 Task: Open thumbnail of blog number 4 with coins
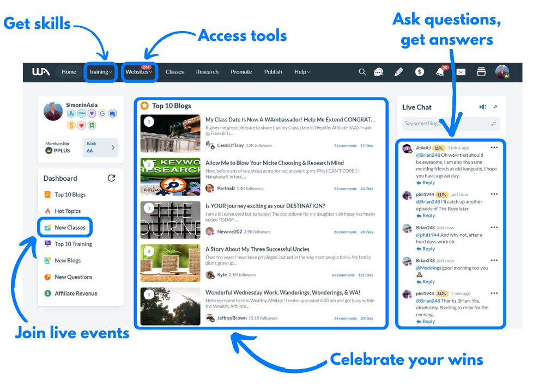[170, 263]
